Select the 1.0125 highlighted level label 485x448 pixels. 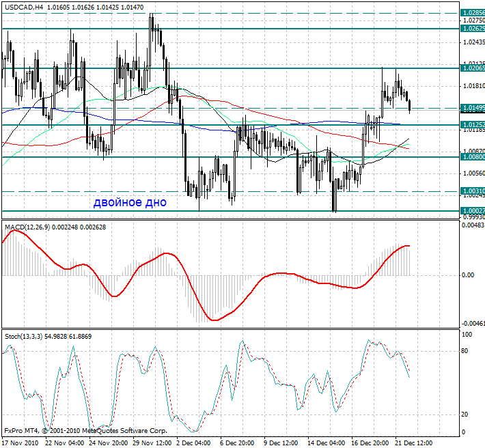(472, 124)
